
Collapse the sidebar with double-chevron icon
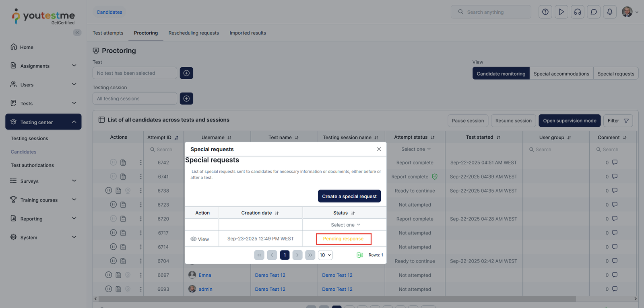pos(77,33)
